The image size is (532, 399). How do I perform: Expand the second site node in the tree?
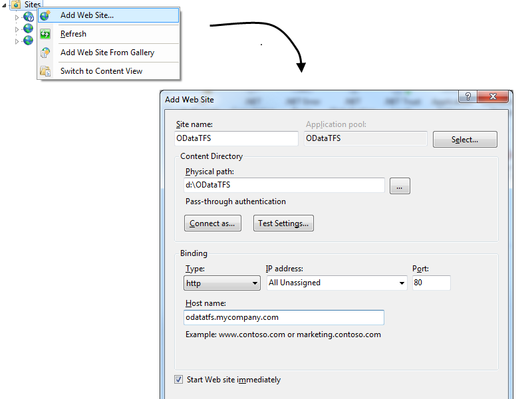point(17,29)
